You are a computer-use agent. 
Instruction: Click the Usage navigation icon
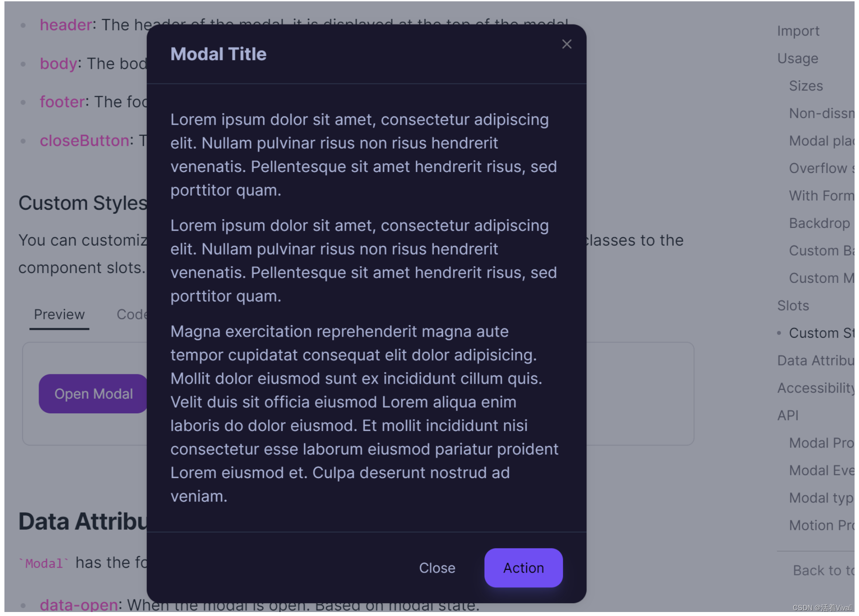pyautogui.click(x=798, y=58)
